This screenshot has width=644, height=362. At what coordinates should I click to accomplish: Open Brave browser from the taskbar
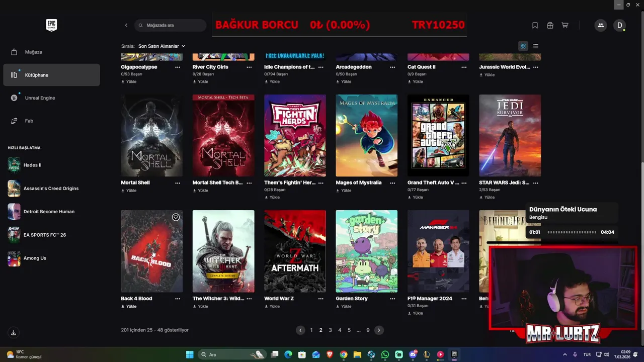pyautogui.click(x=330, y=354)
